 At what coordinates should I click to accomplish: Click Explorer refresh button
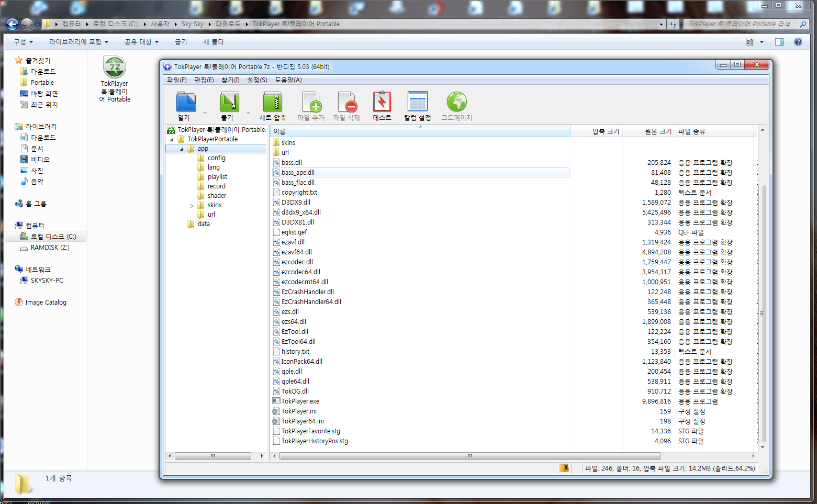pos(673,24)
